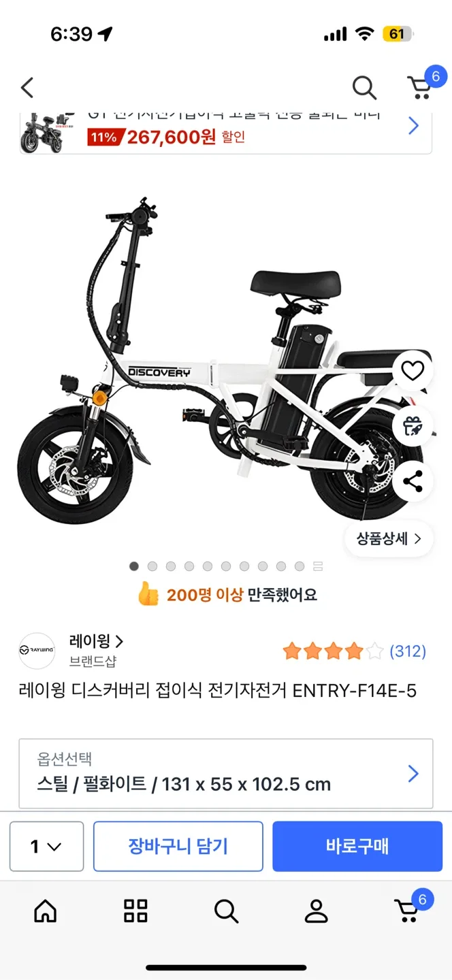Tap search icon in bottom navigation
This screenshot has width=452, height=980.
(x=226, y=911)
